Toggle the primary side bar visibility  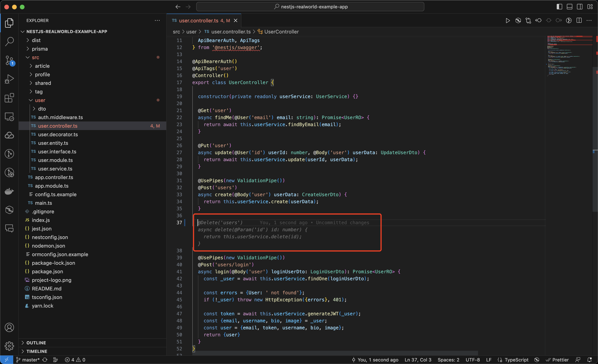[x=559, y=7]
